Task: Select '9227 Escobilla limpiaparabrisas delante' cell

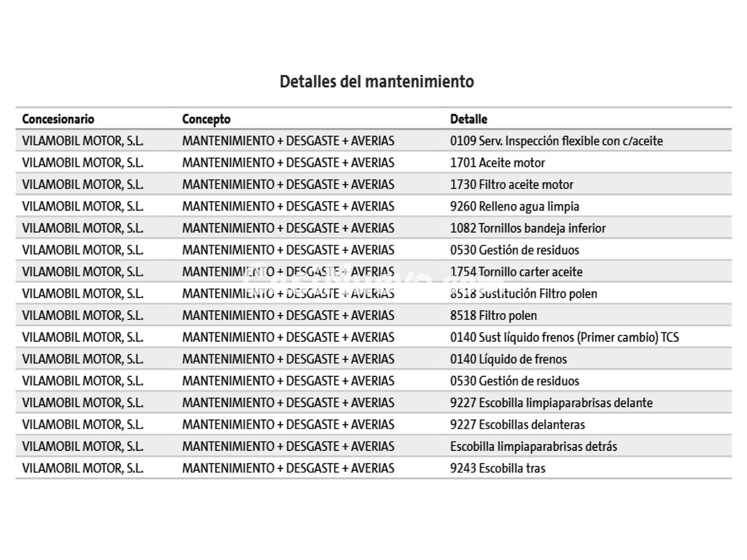Action: [x=551, y=402]
